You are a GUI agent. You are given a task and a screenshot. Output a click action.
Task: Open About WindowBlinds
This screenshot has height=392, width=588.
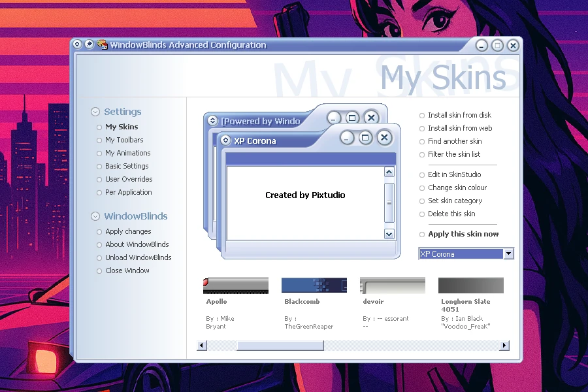pos(137,244)
